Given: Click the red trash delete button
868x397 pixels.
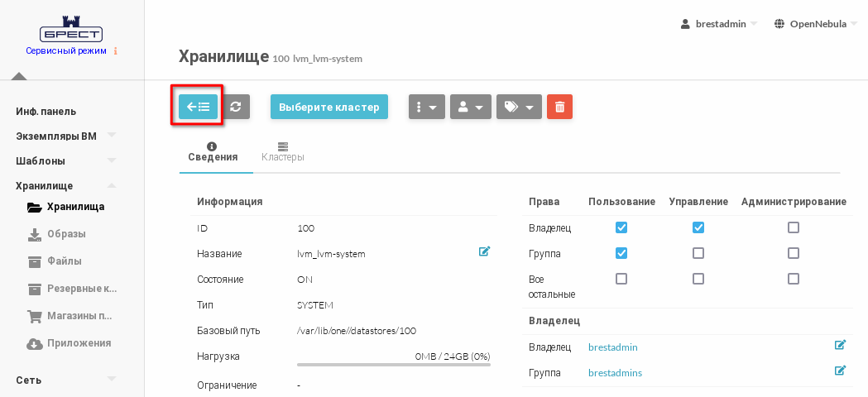Looking at the screenshot, I should (559, 107).
